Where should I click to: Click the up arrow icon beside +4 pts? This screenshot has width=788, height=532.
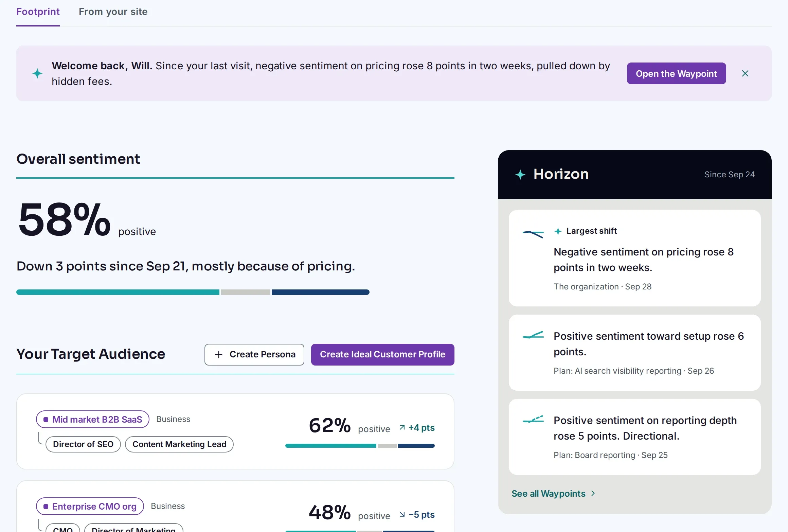coord(402,427)
